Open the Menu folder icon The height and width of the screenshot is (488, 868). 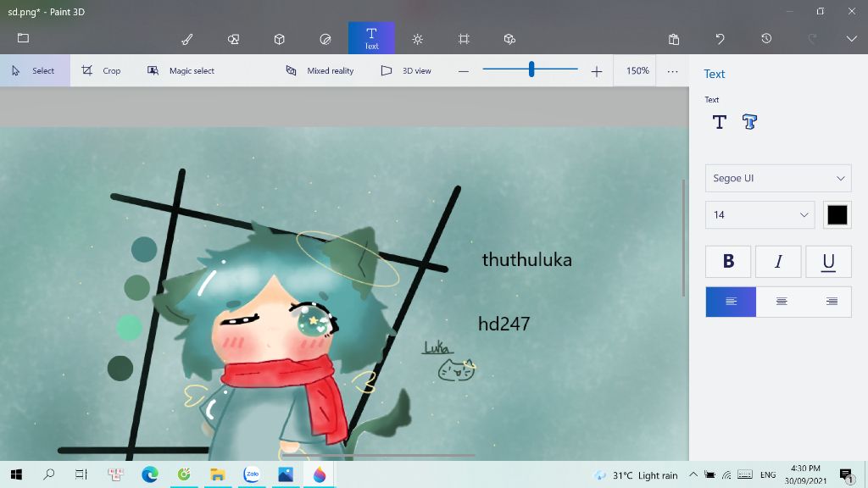point(23,38)
